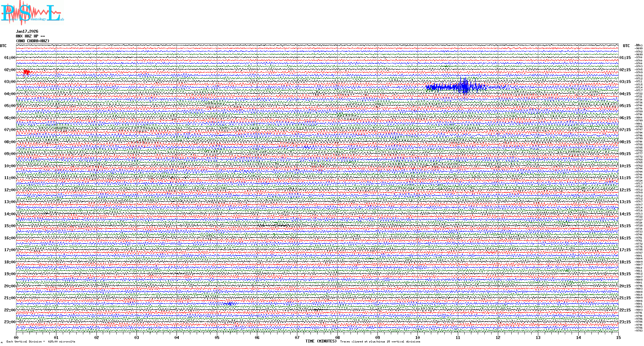The width and height of the screenshot is (644, 346).
Task: Click the 03:00 hour label on left axis
Action: 10,82
